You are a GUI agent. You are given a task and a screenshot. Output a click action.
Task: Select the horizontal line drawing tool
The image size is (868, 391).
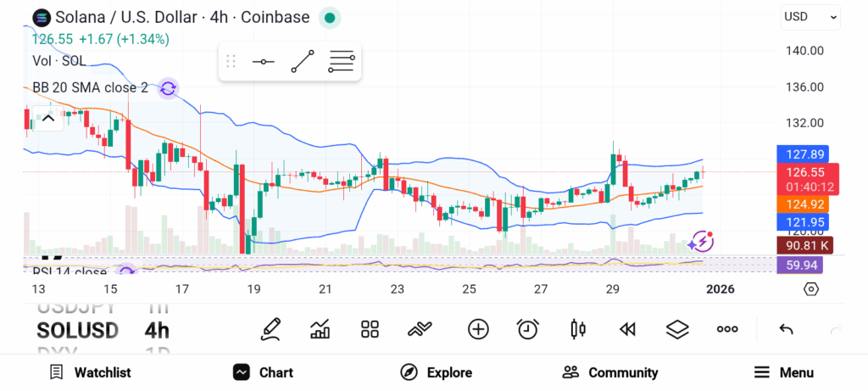point(263,62)
